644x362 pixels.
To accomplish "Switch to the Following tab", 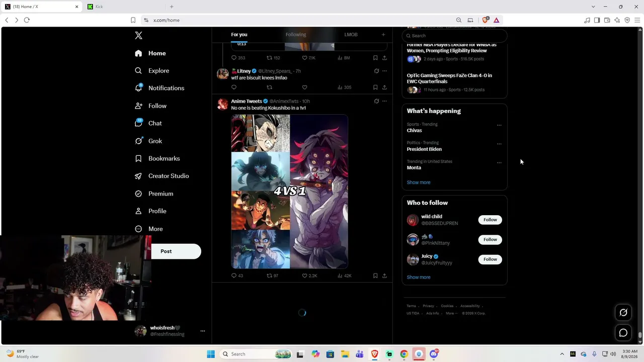I will coord(296,35).
